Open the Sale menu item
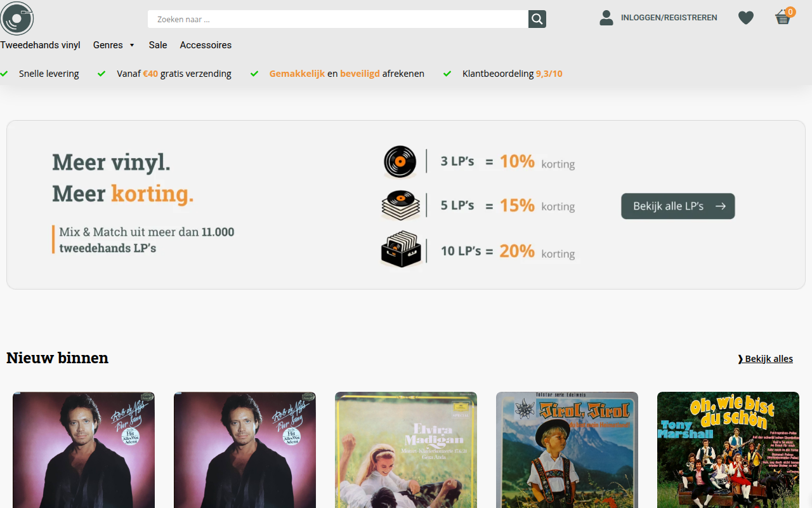 coord(158,45)
